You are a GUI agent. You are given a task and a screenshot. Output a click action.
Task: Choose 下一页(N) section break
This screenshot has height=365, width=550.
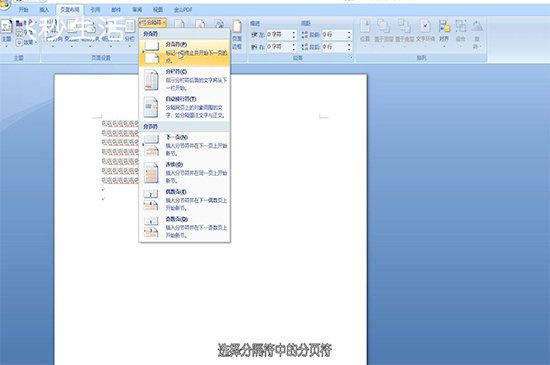click(x=185, y=145)
